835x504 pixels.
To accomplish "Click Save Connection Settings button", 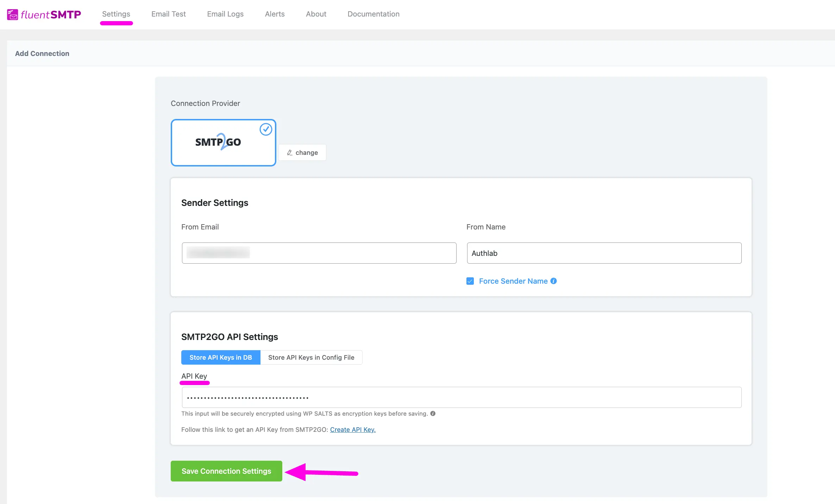I will point(226,471).
